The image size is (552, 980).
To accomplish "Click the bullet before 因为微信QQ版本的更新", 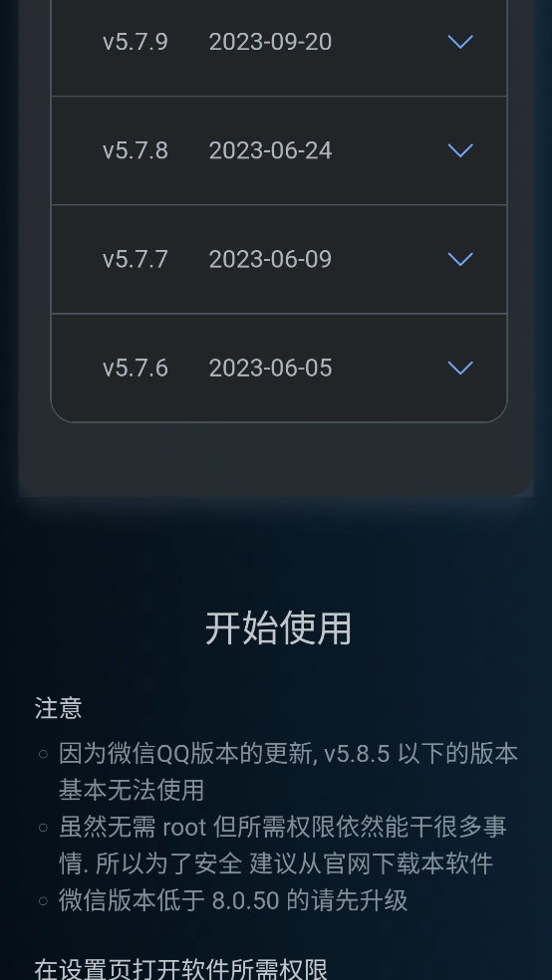I will pos(43,754).
